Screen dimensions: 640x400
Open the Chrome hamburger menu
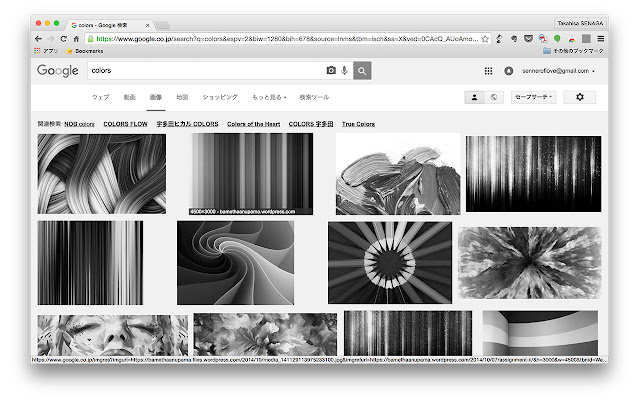(601, 38)
